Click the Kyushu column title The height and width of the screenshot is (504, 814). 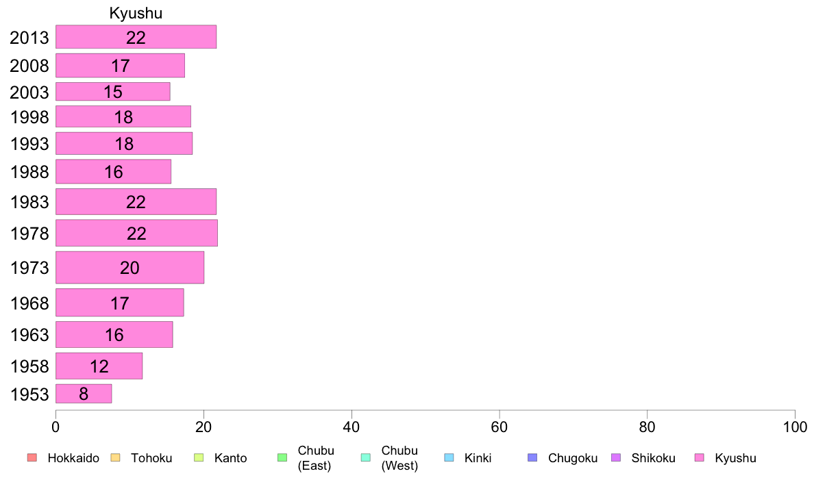point(136,14)
